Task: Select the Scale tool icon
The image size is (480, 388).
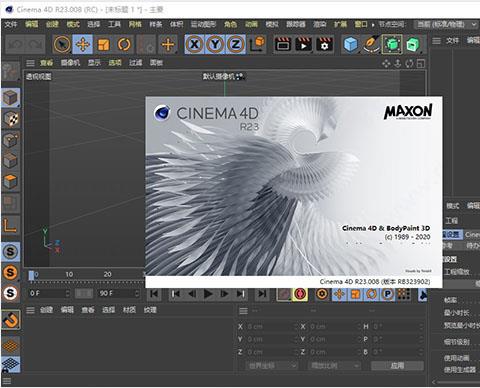Action: point(103,44)
